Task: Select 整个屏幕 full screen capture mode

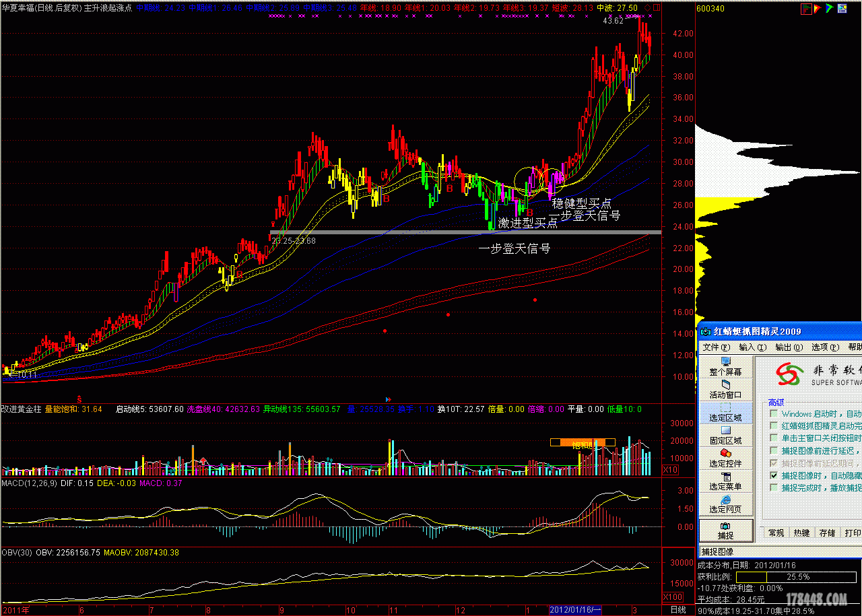Action: (725, 367)
